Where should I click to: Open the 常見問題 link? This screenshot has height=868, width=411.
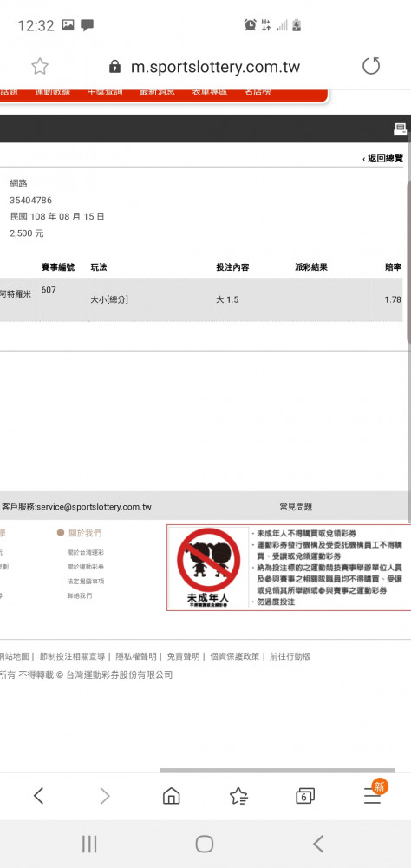296,507
